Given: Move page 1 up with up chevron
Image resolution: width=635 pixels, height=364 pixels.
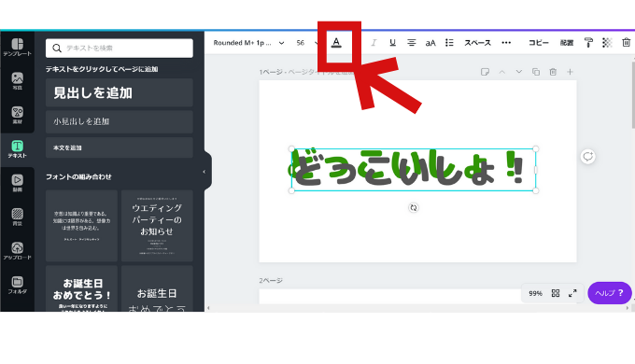Looking at the screenshot, I should pos(501,72).
